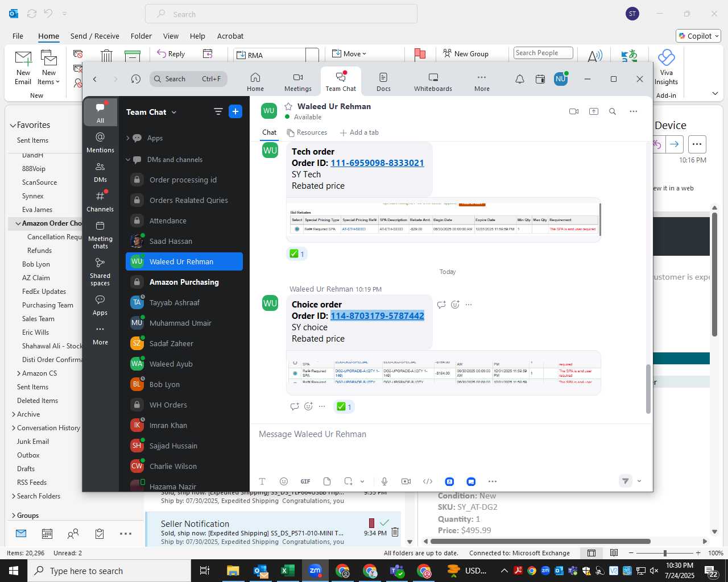
Task: Open DMs in Zoom sidebar
Action: click(x=100, y=172)
